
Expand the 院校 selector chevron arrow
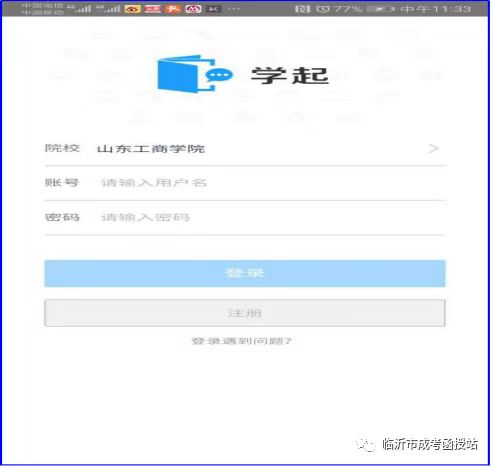pos(433,149)
